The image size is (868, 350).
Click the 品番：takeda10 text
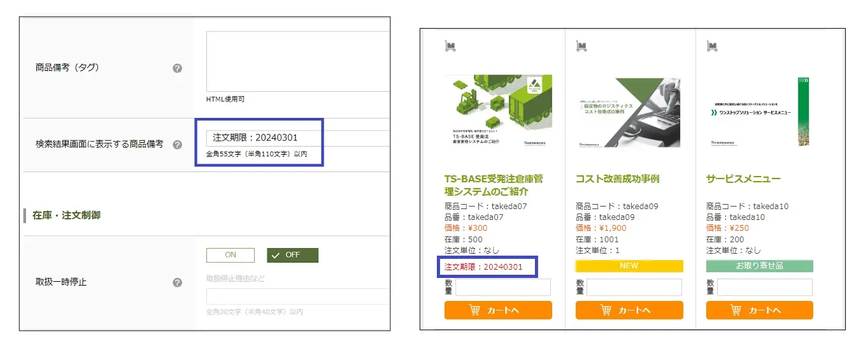pyautogui.click(x=736, y=217)
